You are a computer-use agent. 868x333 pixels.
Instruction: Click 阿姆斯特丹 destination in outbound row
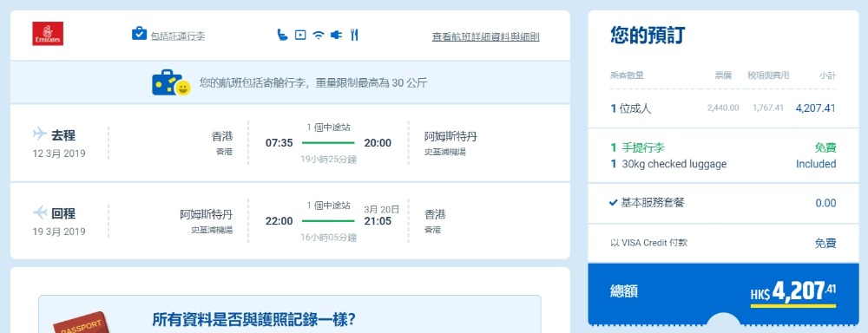450,136
